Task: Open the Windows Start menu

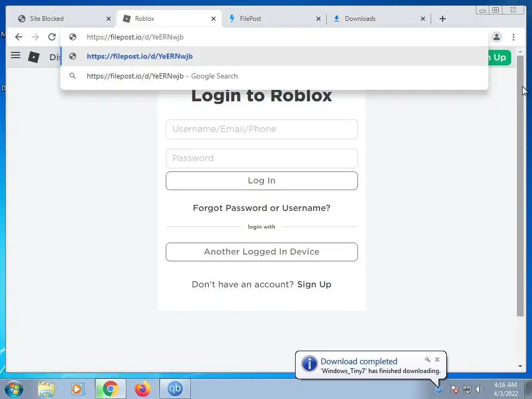Action: (x=14, y=389)
